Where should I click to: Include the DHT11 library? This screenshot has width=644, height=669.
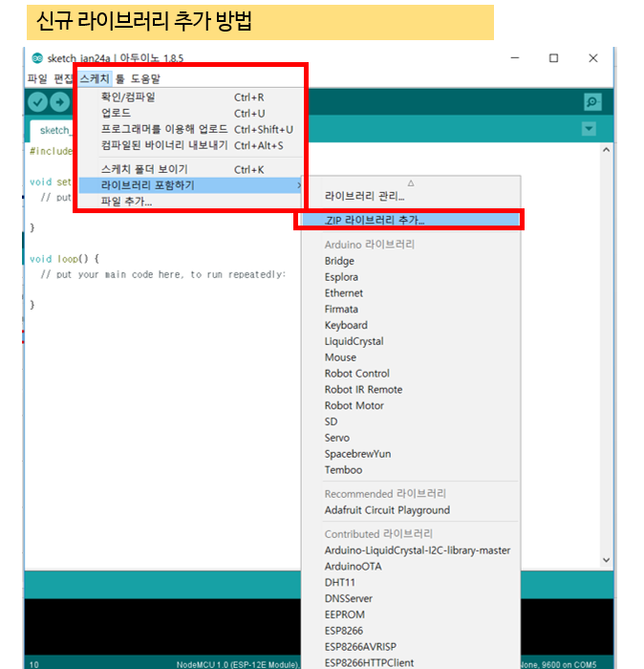tap(411, 583)
